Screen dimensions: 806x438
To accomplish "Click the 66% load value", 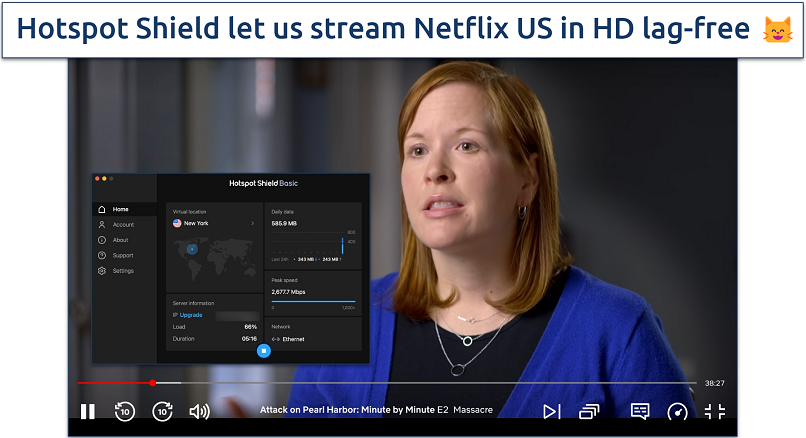I will [250, 327].
